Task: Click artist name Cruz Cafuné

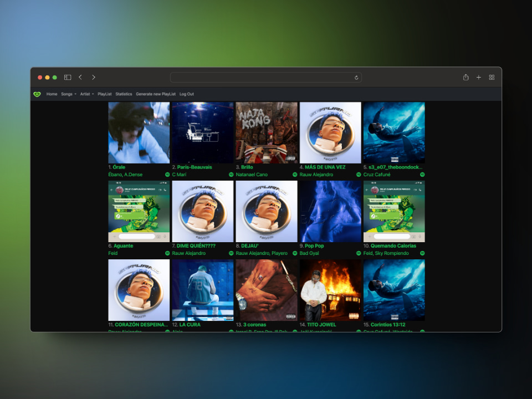Action: [x=377, y=175]
